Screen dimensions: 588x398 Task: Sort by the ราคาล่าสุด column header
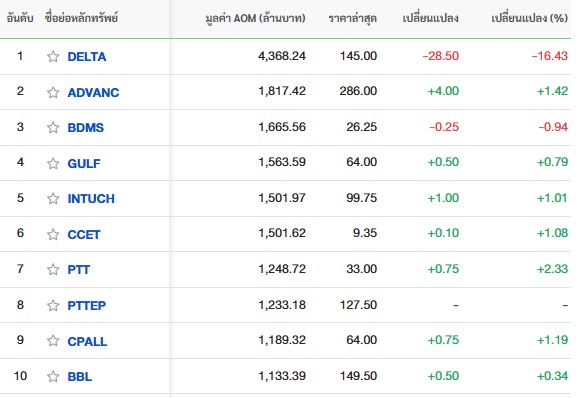pyautogui.click(x=352, y=18)
